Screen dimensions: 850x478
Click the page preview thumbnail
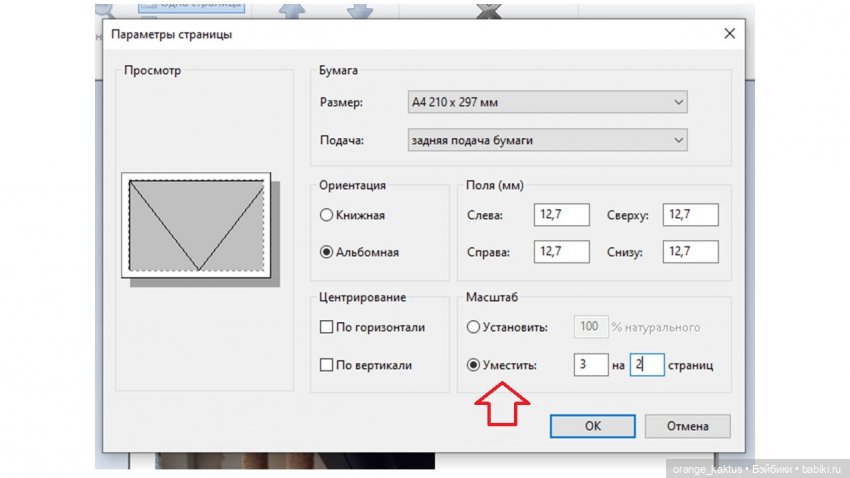tap(196, 224)
